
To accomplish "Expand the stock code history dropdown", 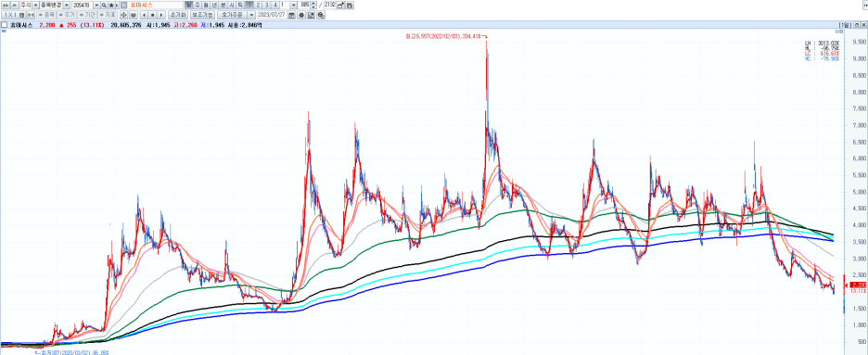I will click(x=96, y=5).
